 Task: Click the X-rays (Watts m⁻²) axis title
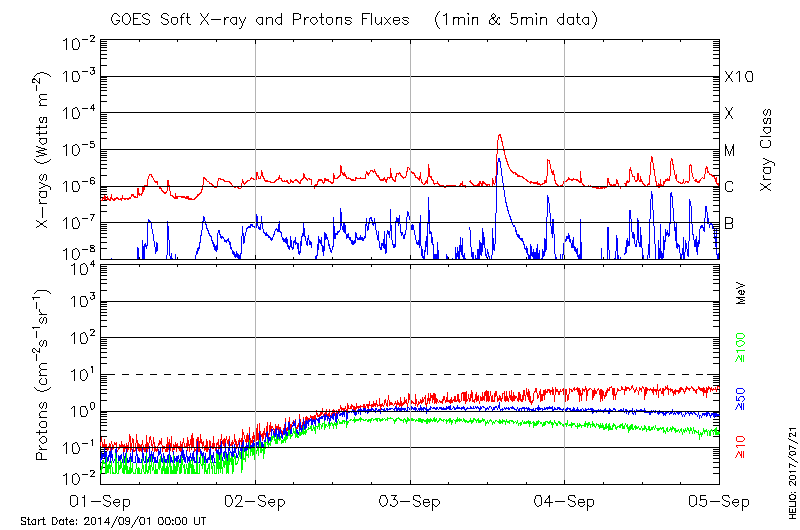44,149
